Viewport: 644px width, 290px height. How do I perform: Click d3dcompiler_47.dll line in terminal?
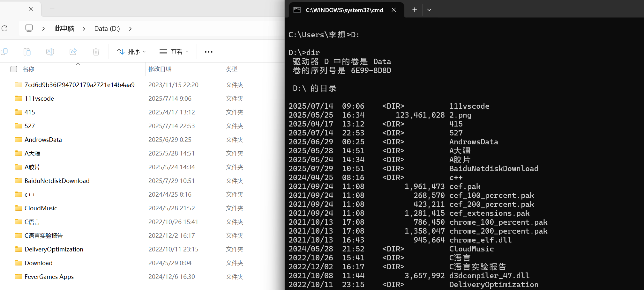[x=409, y=276]
